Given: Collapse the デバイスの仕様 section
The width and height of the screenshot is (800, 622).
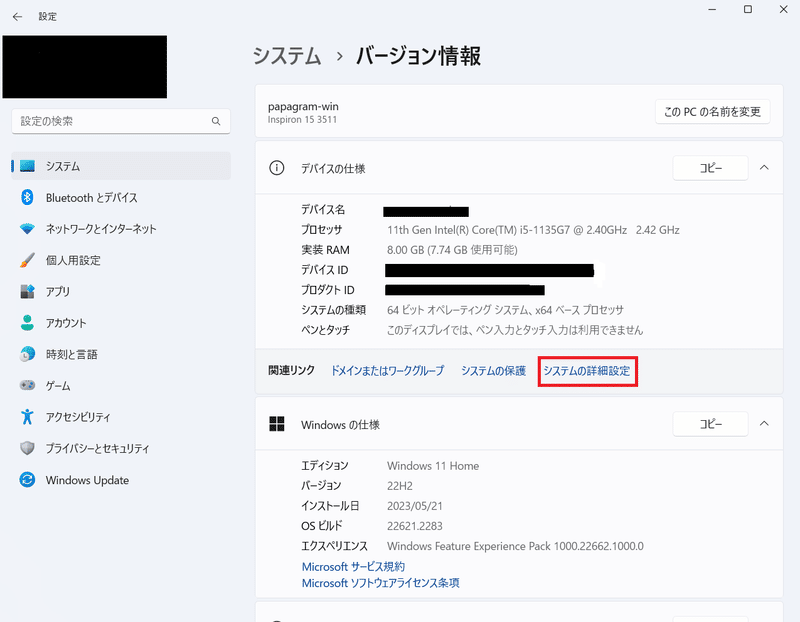Looking at the screenshot, I should coord(764,167).
